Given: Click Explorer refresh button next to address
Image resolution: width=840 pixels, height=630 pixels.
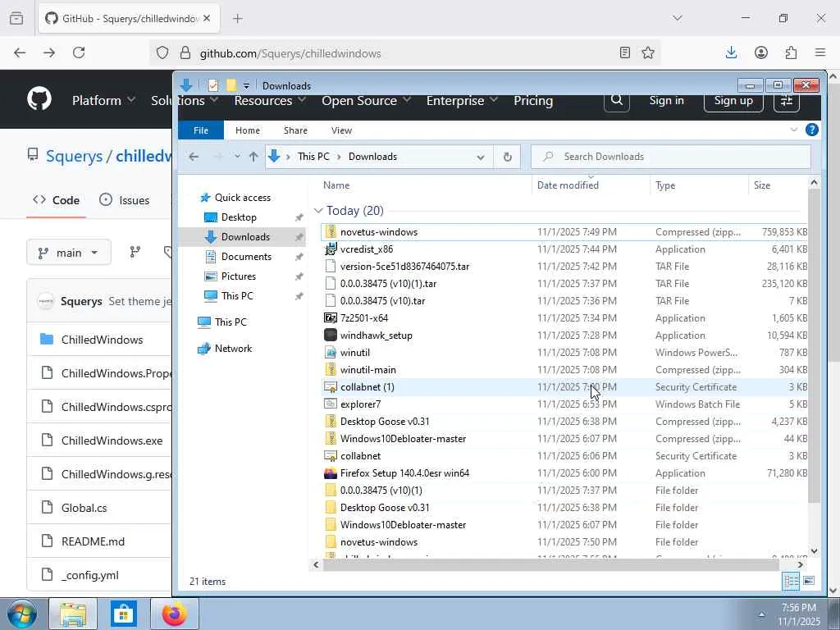Looking at the screenshot, I should tap(507, 157).
